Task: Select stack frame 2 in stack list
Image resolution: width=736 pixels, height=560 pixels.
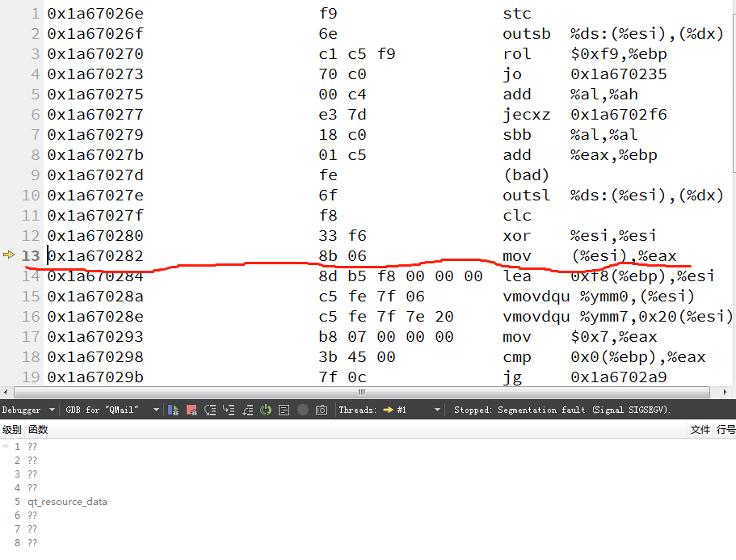Action: pos(368,461)
